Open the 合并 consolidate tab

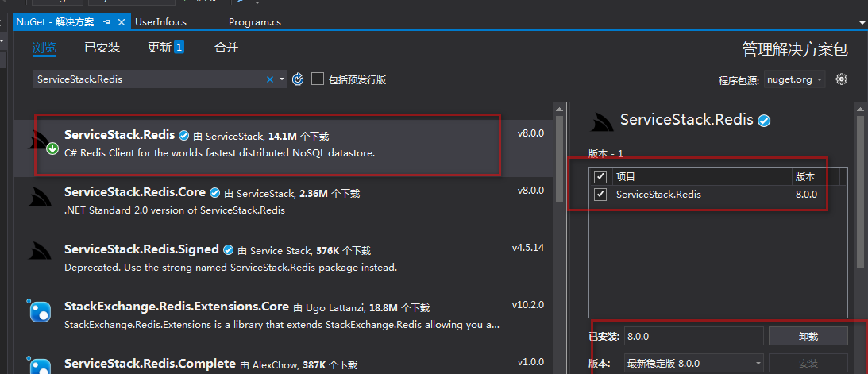pos(226,48)
